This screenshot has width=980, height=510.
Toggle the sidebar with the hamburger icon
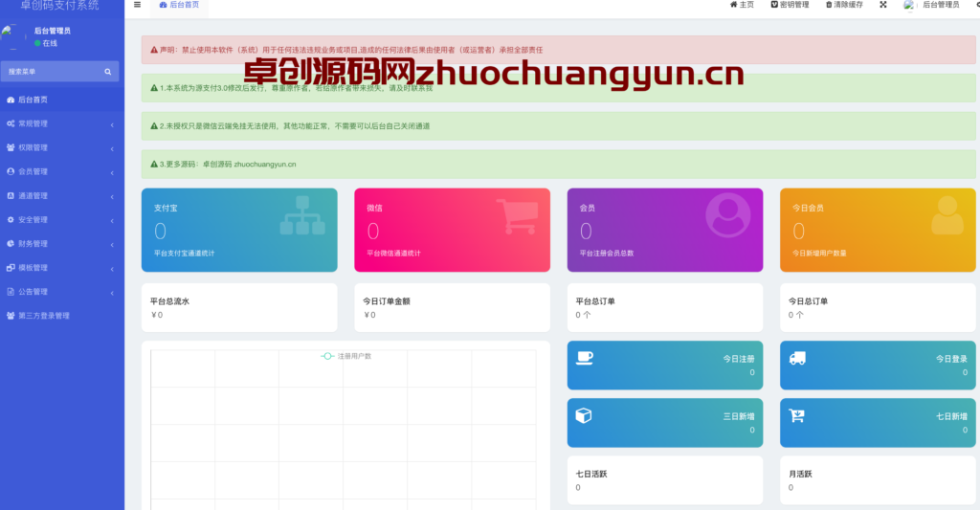click(137, 5)
